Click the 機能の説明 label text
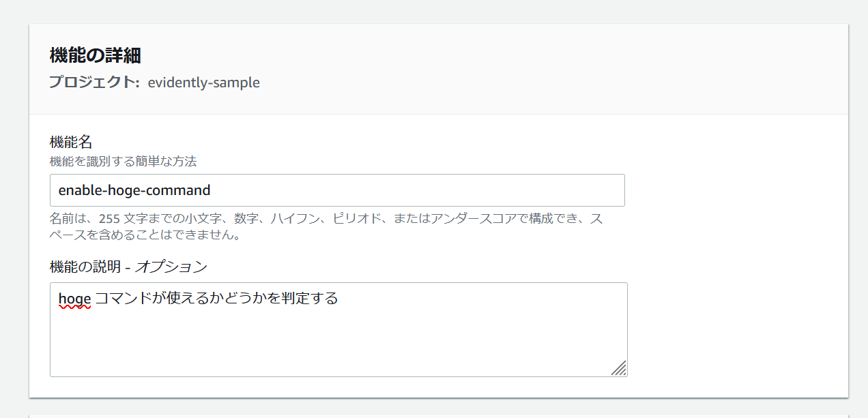Screen dimensions: 868x418 tap(86, 266)
